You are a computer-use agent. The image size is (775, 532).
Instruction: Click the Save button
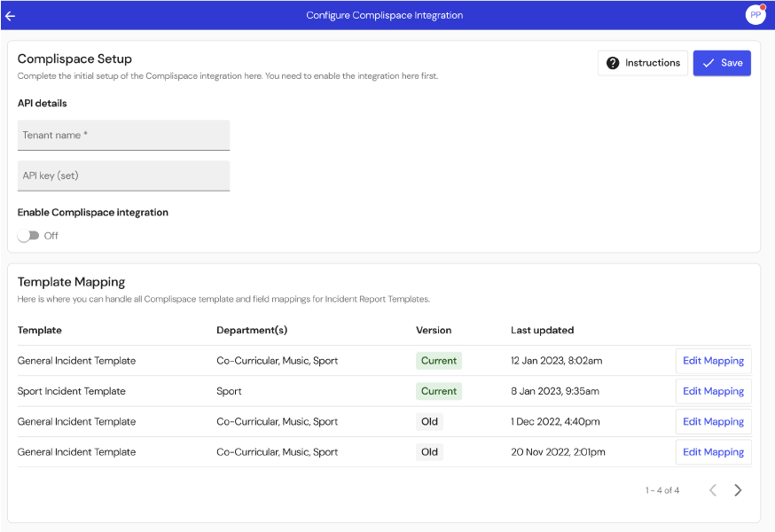722,63
